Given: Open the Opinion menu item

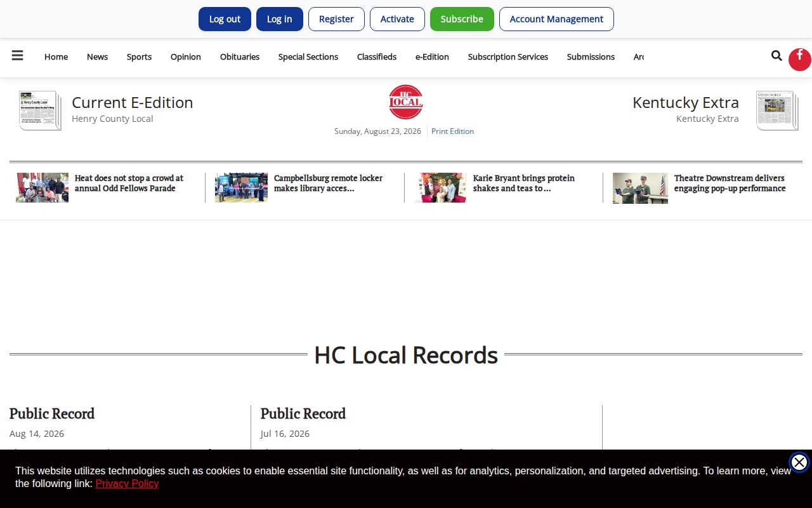Looking at the screenshot, I should tap(186, 57).
